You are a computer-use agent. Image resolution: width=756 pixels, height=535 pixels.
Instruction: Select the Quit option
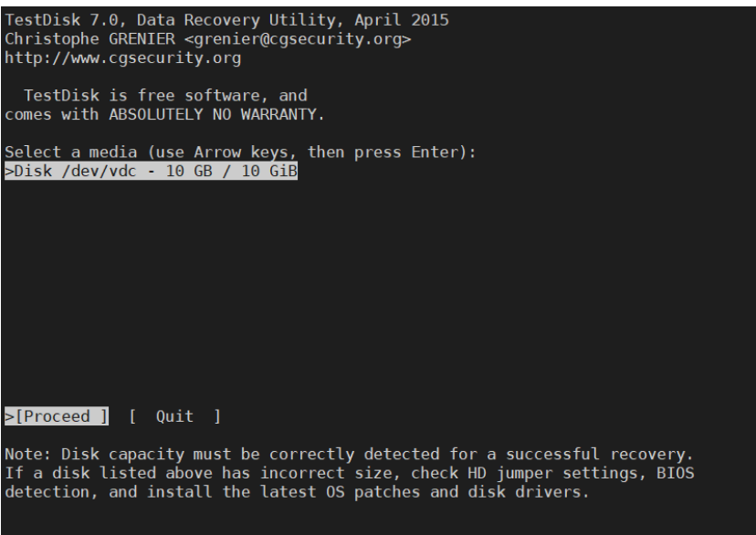(x=174, y=416)
